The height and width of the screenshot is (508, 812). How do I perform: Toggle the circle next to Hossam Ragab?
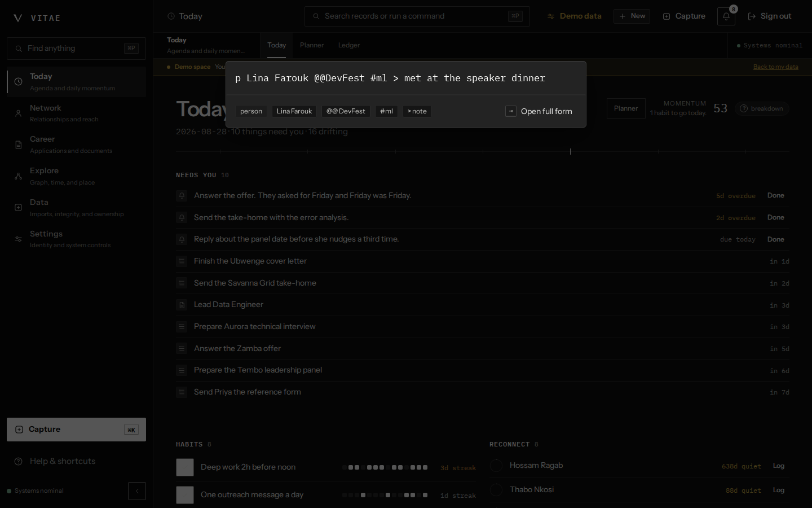[x=496, y=466]
